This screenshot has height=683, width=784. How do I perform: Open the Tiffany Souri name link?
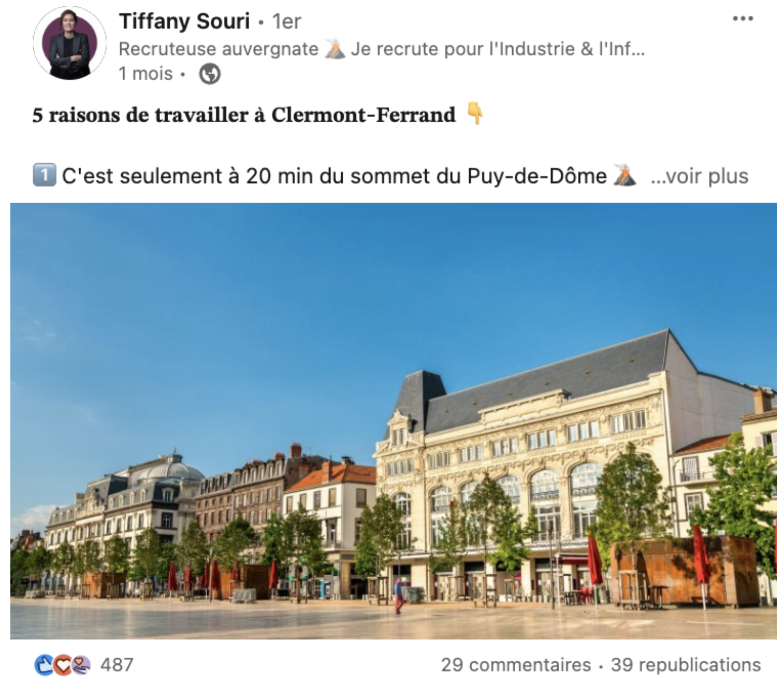(184, 21)
